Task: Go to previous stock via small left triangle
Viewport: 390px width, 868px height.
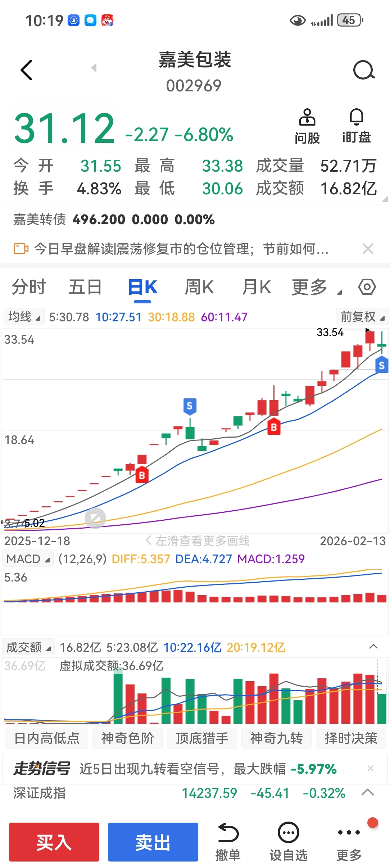Action: click(x=94, y=68)
